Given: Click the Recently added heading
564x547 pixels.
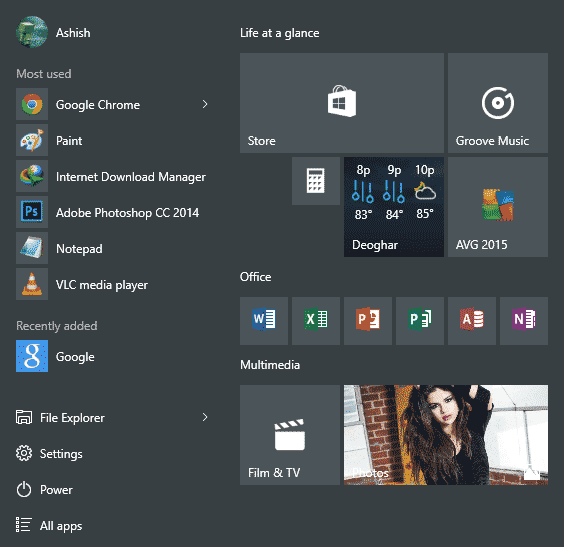Looking at the screenshot, I should coord(57,326).
